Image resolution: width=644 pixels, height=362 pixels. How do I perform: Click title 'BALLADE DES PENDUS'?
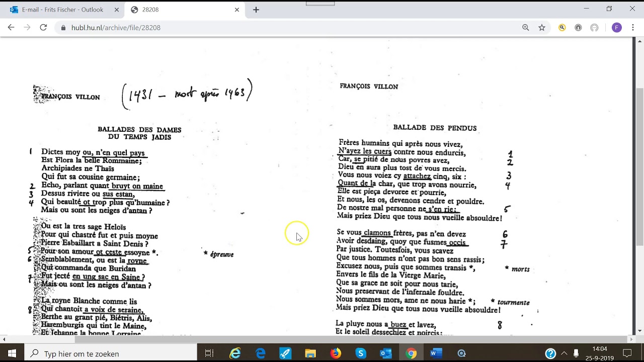(435, 128)
